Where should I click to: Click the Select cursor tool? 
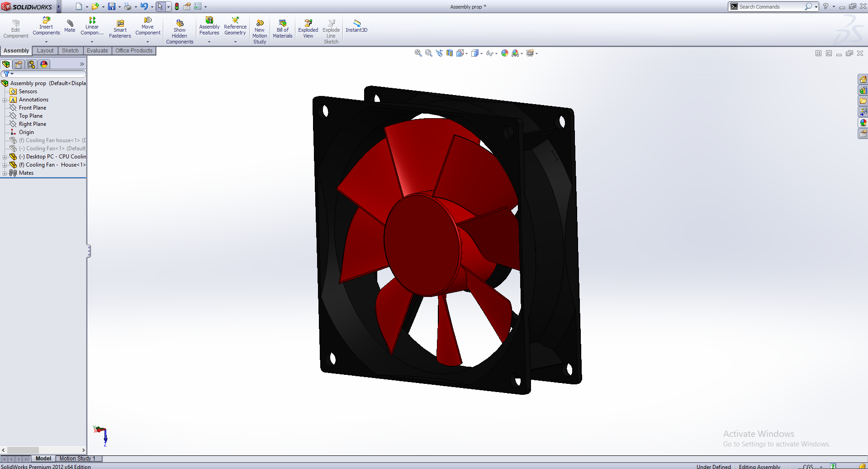coord(160,6)
